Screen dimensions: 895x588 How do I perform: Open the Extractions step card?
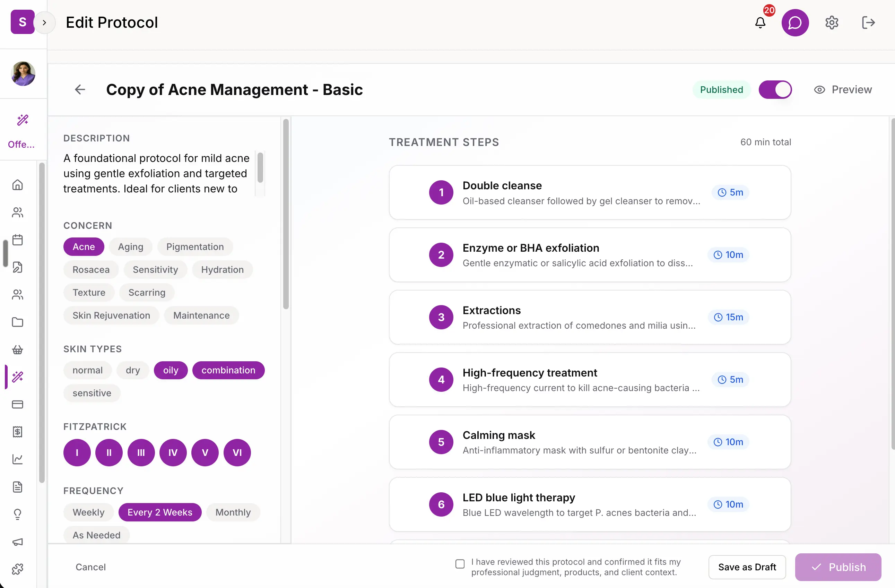[x=590, y=317]
